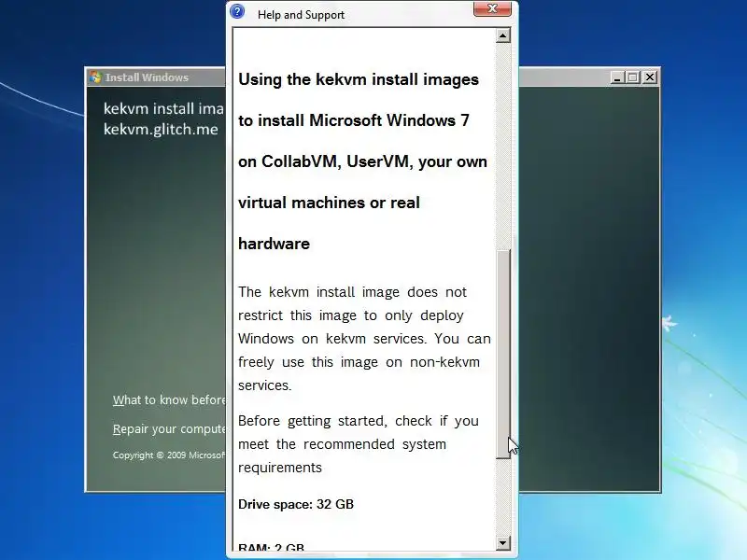
Task: Click the 'Help and Support' window title
Action: pos(301,15)
